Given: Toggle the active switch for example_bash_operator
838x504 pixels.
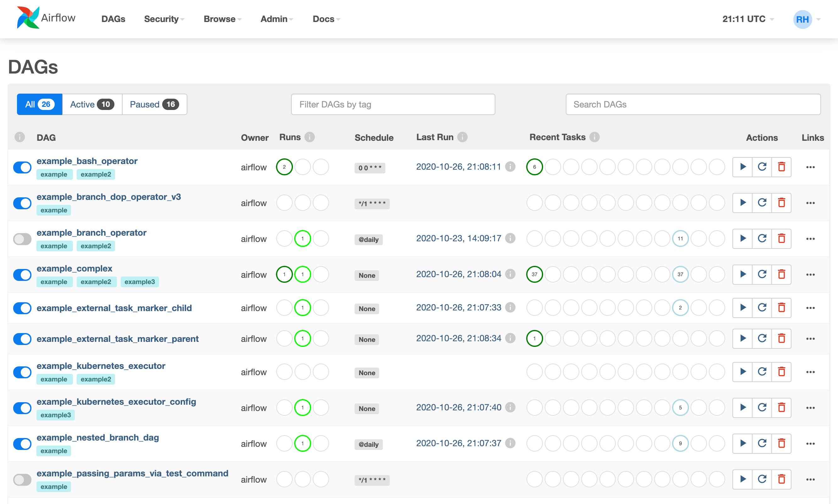Looking at the screenshot, I should coord(22,167).
